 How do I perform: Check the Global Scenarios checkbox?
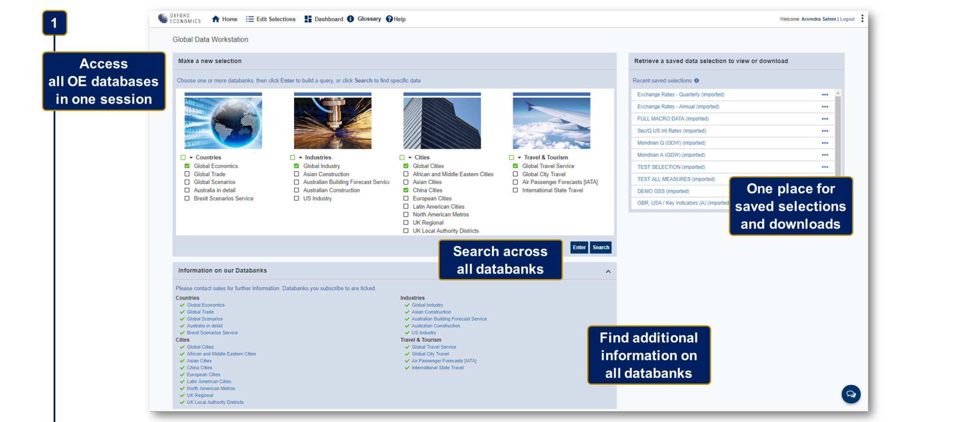pos(187,182)
